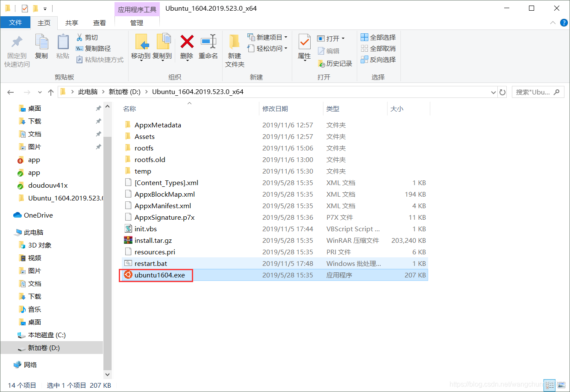570x392 pixels.
Task: Click Copy Path (复制路径)
Action: (93, 49)
